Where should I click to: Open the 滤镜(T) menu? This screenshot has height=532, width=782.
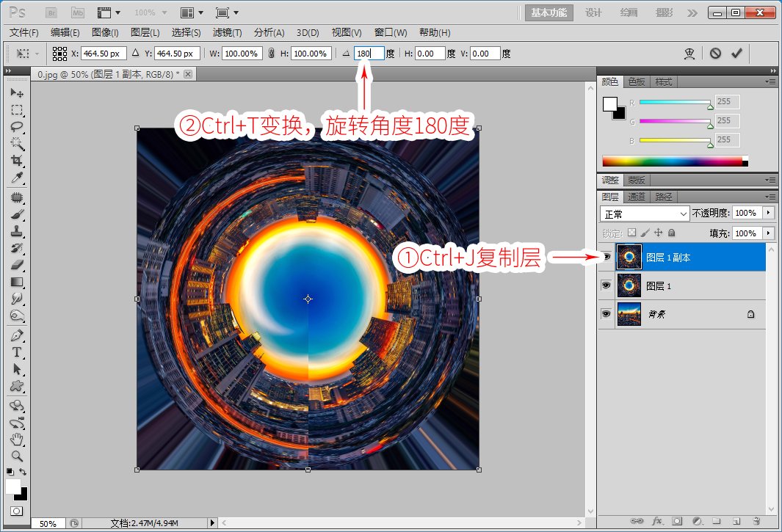point(228,33)
